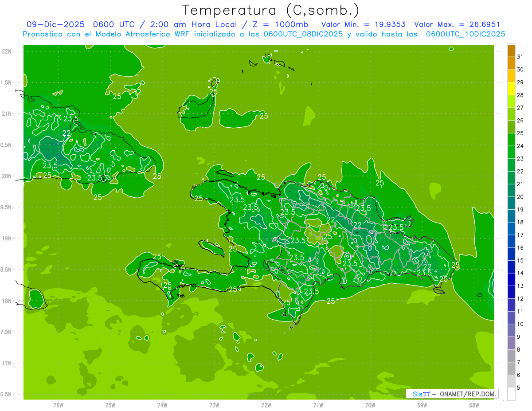Image resolution: width=532 pixels, height=411 pixels.
Task: Click the "17" label on the color scale
Action: pos(520,235)
